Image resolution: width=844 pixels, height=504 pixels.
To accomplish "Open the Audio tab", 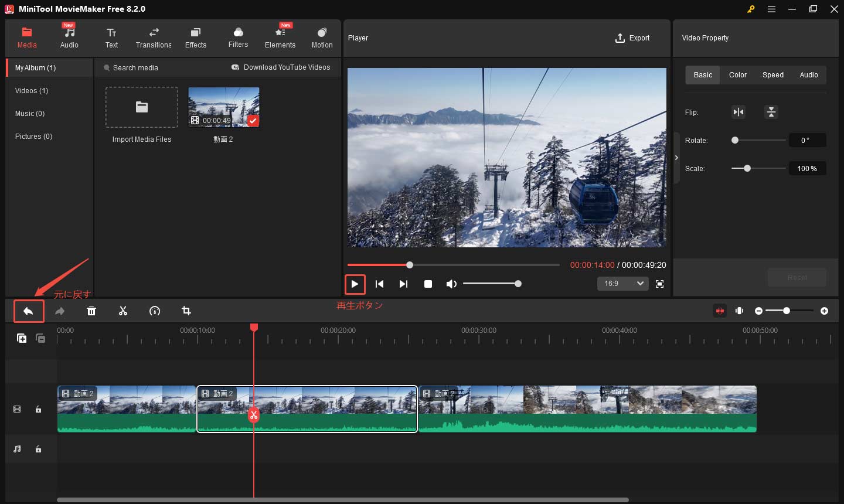I will click(69, 38).
